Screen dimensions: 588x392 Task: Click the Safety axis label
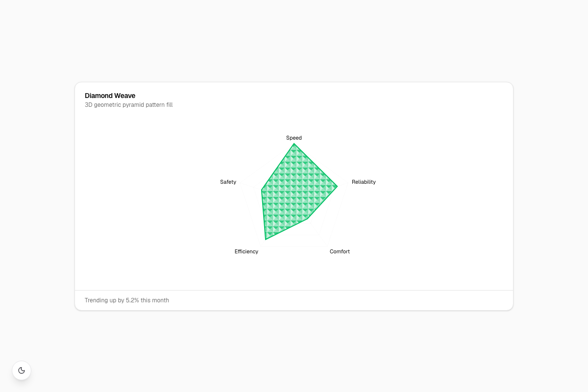228,182
